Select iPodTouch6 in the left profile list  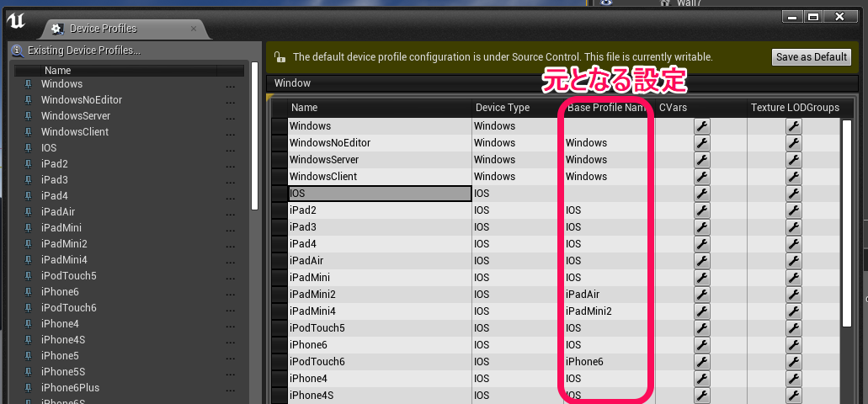click(x=69, y=308)
